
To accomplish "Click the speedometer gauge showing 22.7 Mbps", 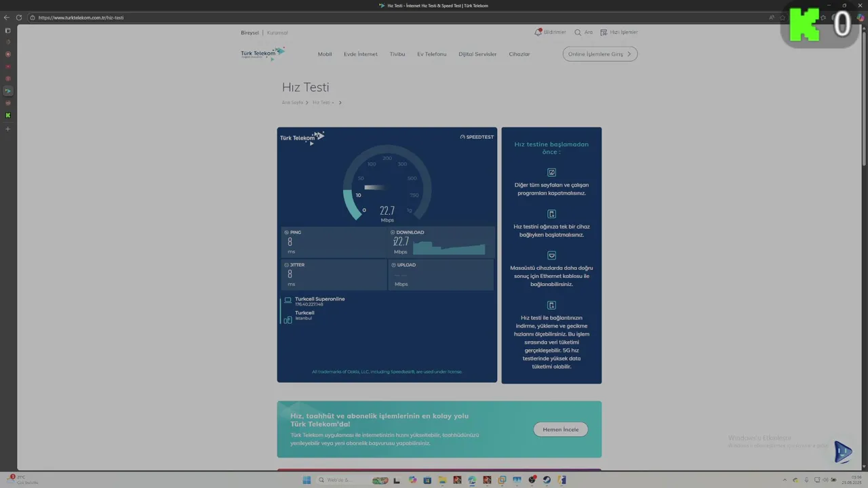I will pos(387,183).
